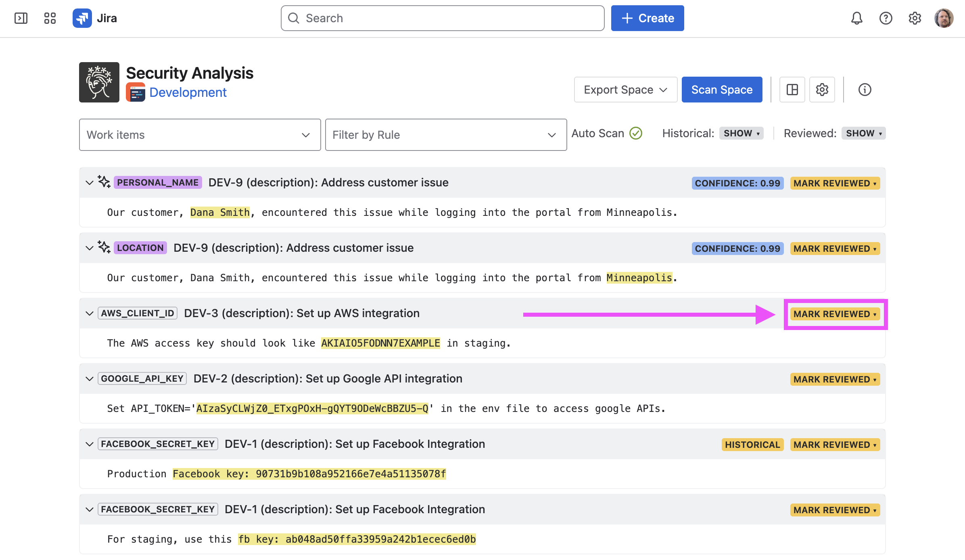Click the HISTORICAL badge
Screen dimensions: 965x560
tap(752, 445)
